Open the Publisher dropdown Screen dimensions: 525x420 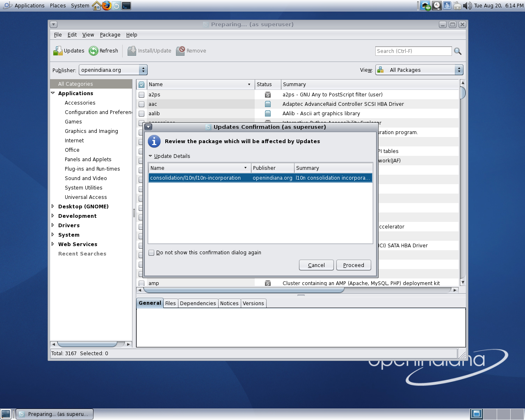[x=113, y=70]
